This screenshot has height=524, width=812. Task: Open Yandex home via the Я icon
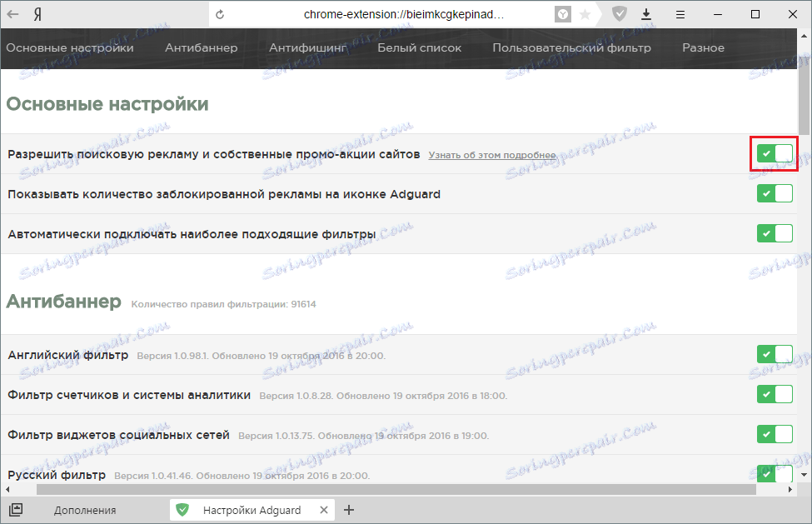pos(37,14)
